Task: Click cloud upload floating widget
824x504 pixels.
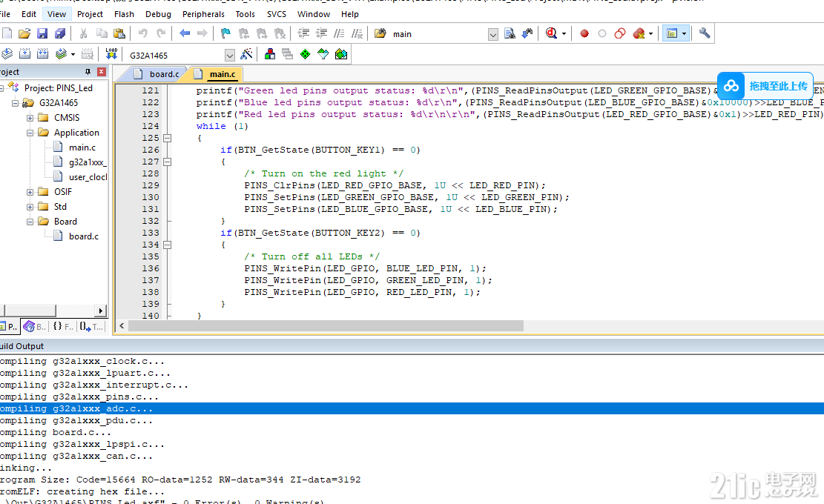Action: [x=765, y=85]
